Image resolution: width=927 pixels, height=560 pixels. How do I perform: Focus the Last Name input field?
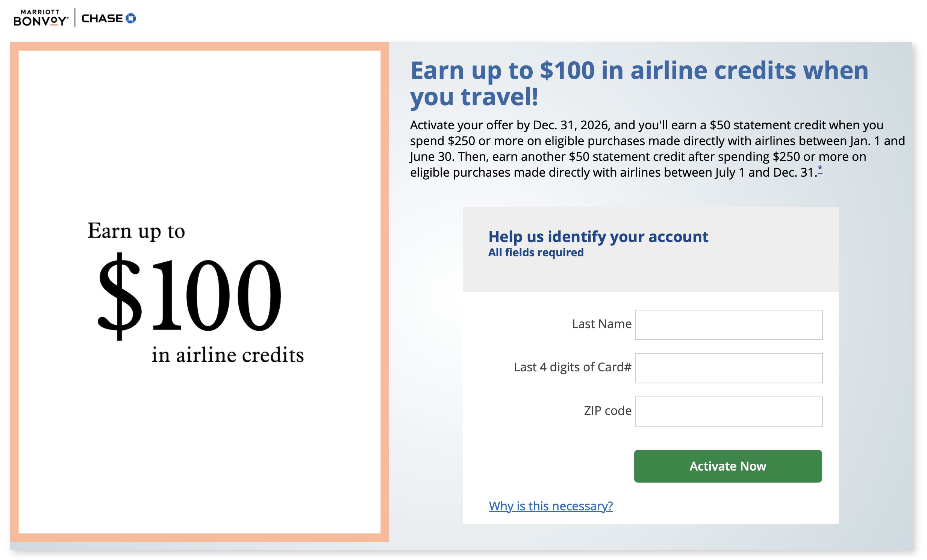729,325
